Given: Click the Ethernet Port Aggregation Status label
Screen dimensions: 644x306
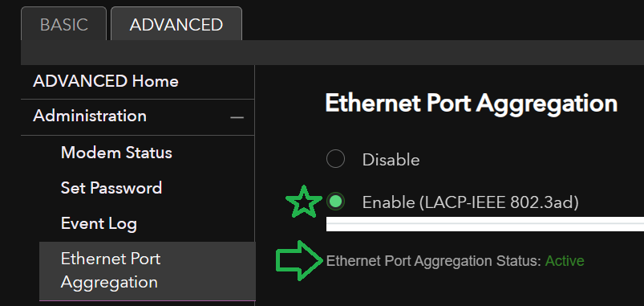Looking at the screenshot, I should (x=434, y=261).
